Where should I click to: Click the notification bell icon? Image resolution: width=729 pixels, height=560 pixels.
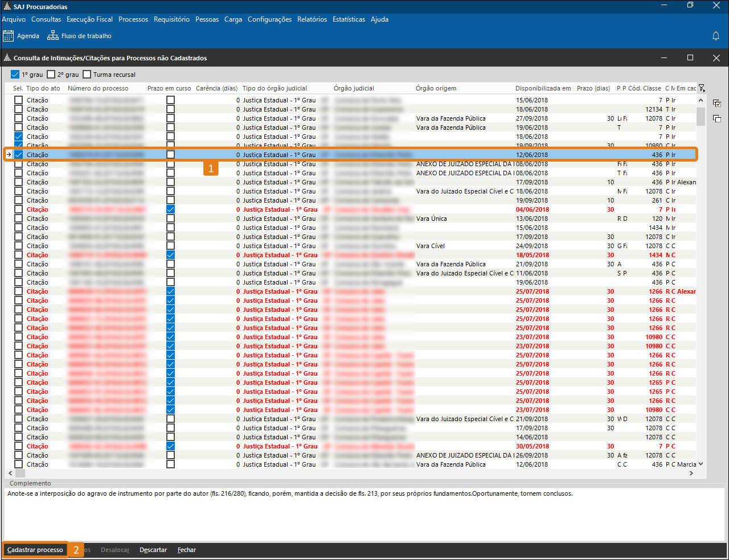pos(716,36)
